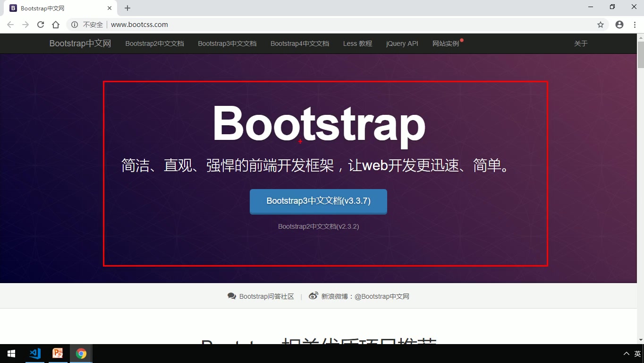644x363 pixels.
Task: Open Bootstrap中文网 brand link in navbar
Action: 80,43
